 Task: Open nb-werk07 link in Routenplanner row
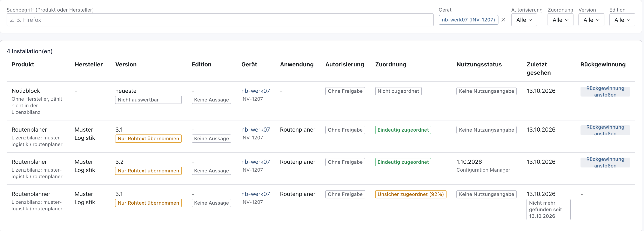pos(255,194)
